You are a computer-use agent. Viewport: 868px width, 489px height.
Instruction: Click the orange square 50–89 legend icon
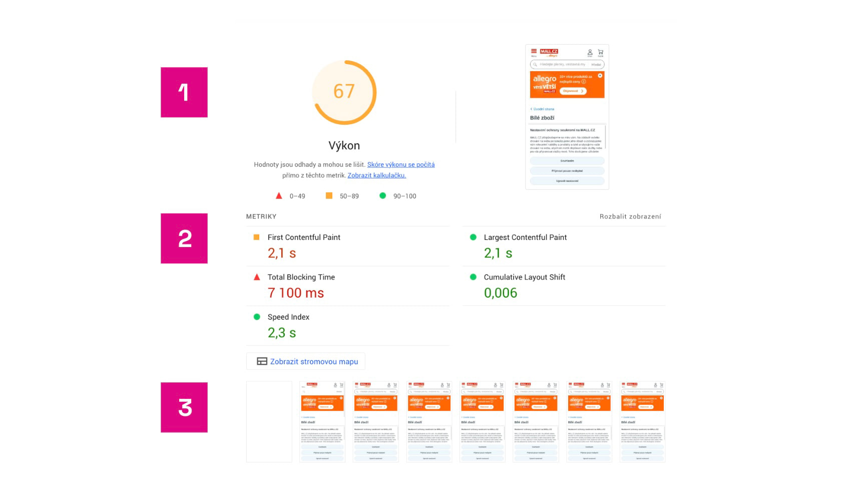tap(329, 196)
